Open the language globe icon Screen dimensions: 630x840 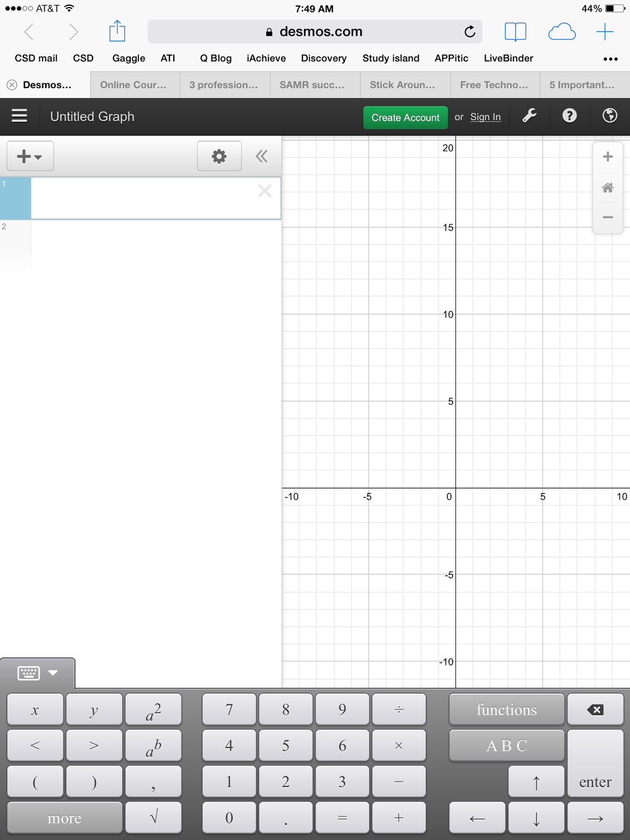pos(610,115)
